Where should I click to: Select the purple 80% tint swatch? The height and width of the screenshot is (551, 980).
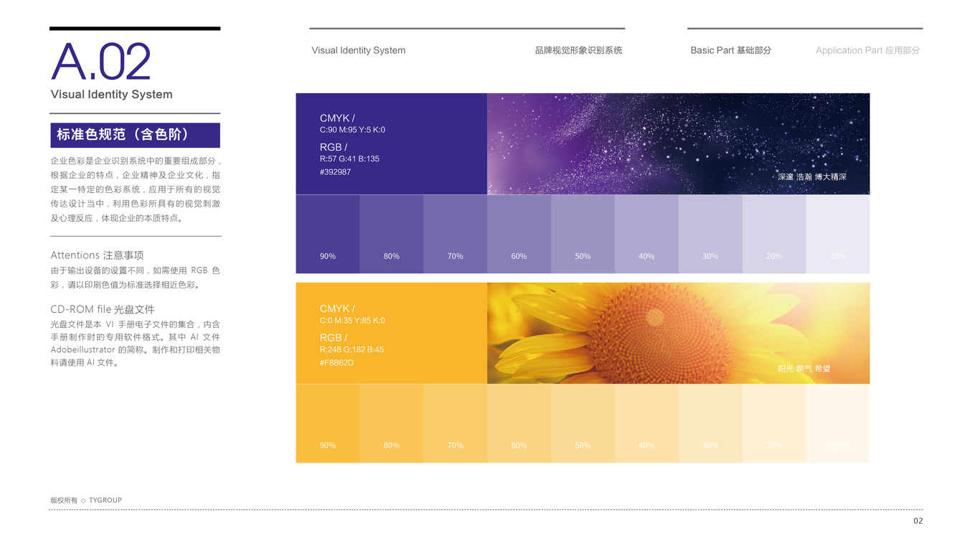point(392,234)
